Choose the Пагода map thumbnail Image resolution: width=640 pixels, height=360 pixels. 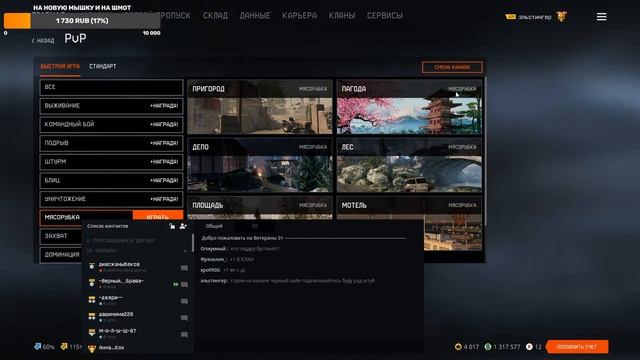coord(409,107)
